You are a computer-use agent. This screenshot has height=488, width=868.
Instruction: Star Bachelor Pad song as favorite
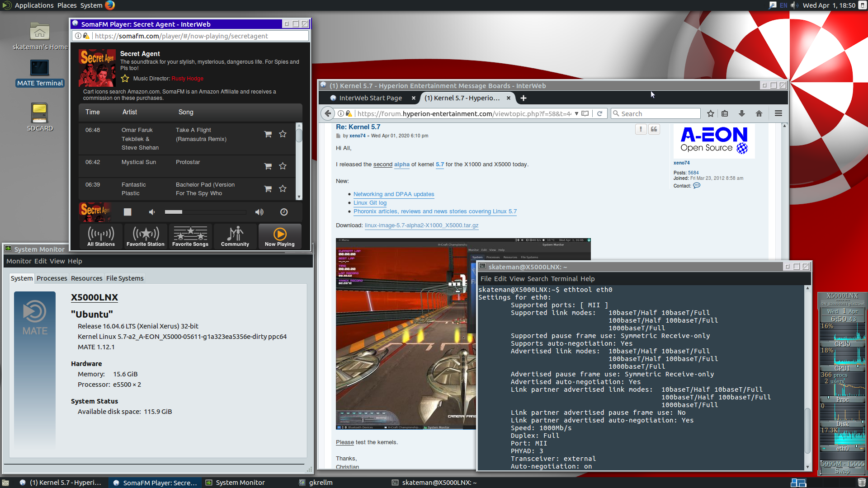pos(283,189)
